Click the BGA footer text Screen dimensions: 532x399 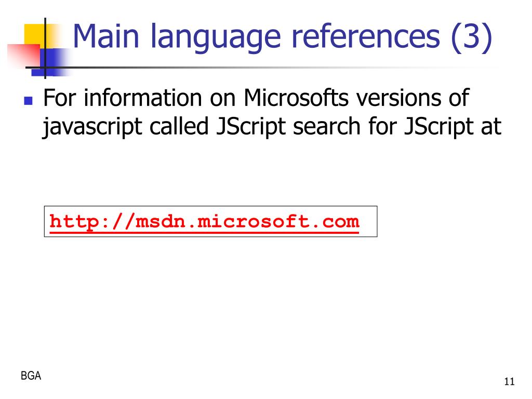(31, 376)
